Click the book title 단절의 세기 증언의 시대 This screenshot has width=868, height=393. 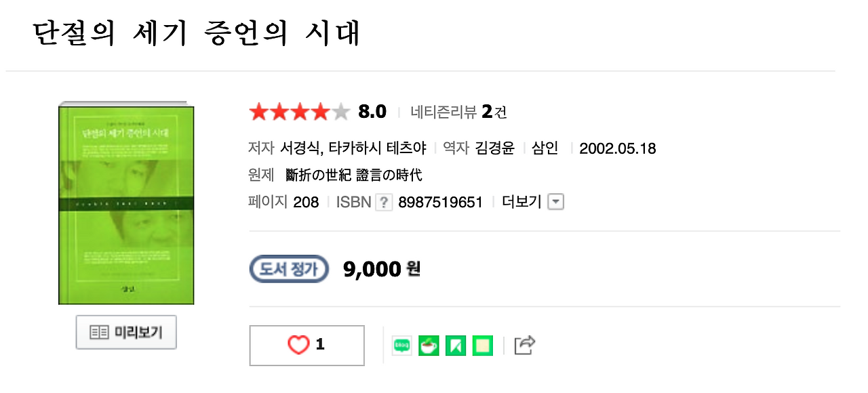click(x=197, y=31)
